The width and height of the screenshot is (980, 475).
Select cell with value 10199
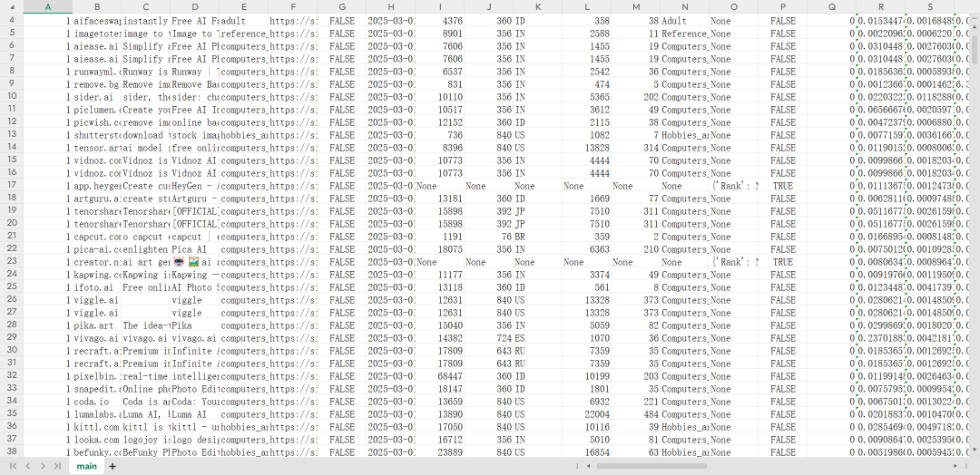pos(587,376)
